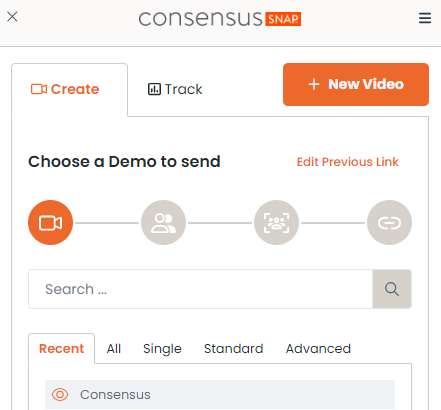Open the hamburger menu
The image size is (441, 410).
(425, 18)
